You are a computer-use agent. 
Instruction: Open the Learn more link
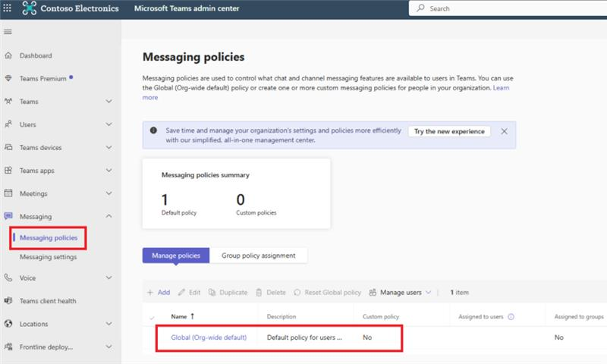(x=501, y=88)
